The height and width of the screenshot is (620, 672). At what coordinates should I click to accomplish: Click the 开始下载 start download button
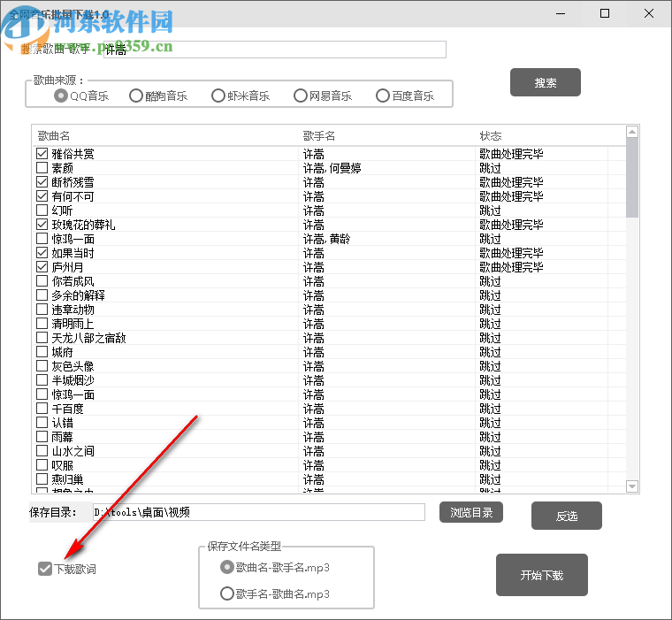pyautogui.click(x=542, y=575)
